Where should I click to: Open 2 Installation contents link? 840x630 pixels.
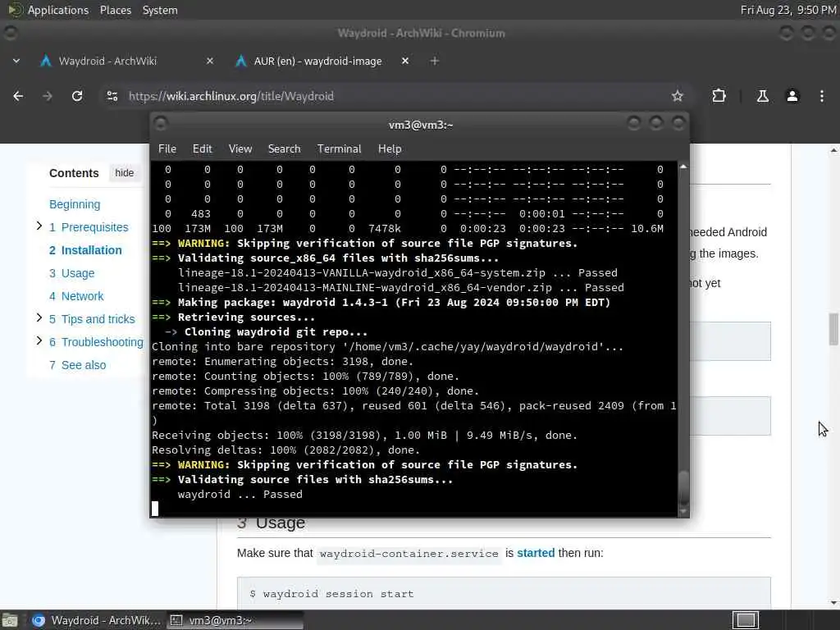pos(85,250)
